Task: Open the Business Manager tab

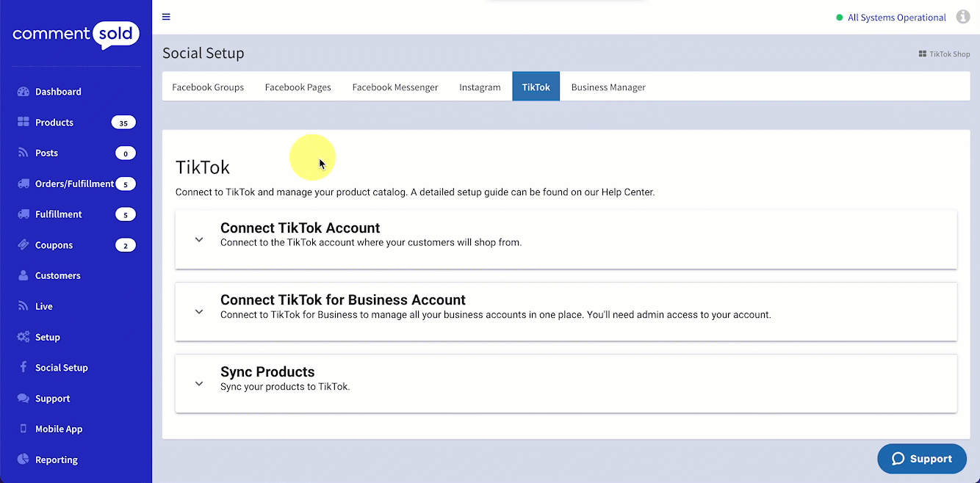Action: pos(608,87)
